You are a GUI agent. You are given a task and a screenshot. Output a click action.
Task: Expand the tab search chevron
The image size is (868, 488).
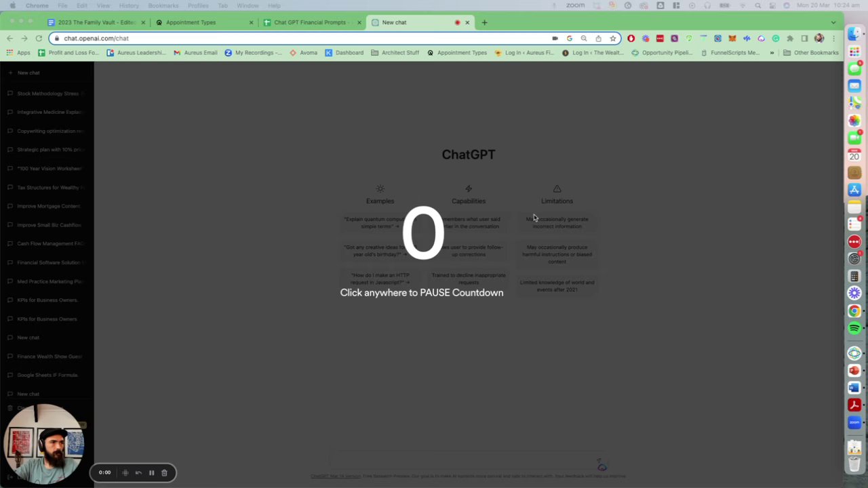click(x=833, y=22)
